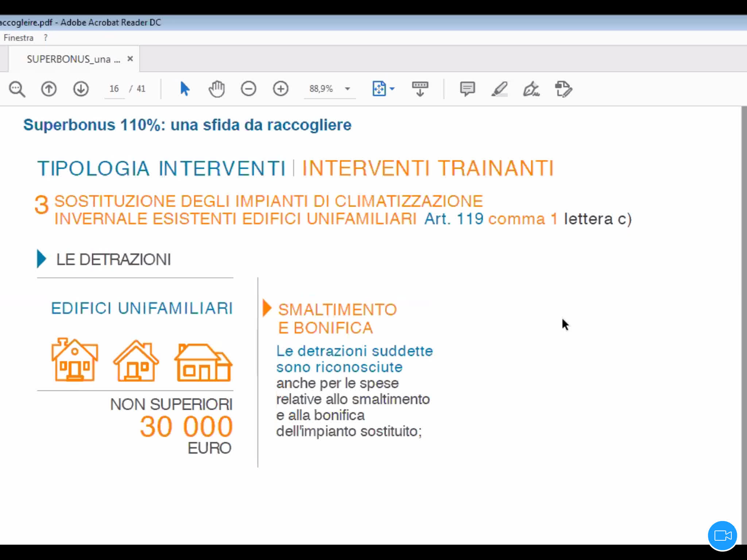Zoom in with the plus button

pos(280,89)
